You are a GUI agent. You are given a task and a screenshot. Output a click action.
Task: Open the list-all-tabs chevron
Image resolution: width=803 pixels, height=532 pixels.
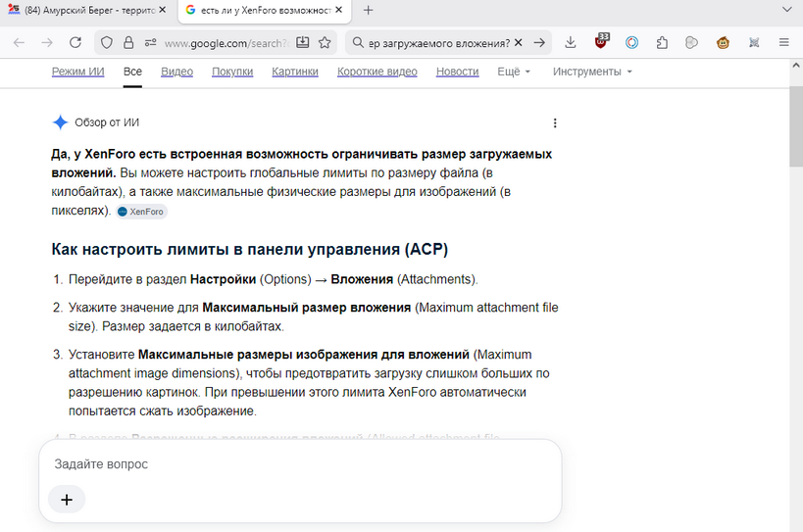click(786, 10)
